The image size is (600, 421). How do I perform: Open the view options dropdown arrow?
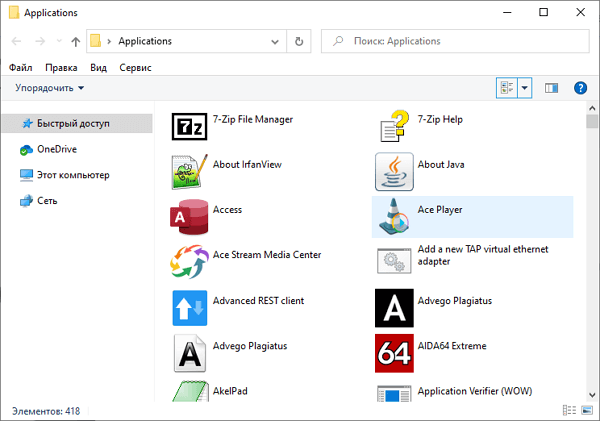(x=525, y=88)
